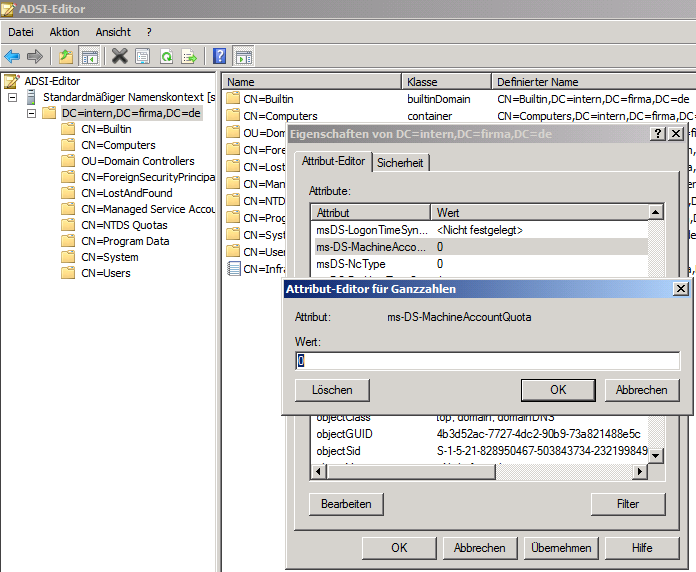Click the delete X toolbar icon
Screen dimensions: 696x572
pyautogui.click(x=120, y=56)
